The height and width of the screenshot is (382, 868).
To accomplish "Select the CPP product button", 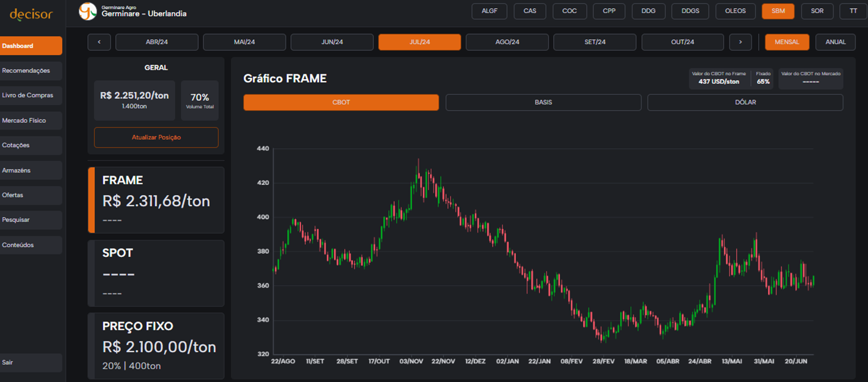I will 609,11.
